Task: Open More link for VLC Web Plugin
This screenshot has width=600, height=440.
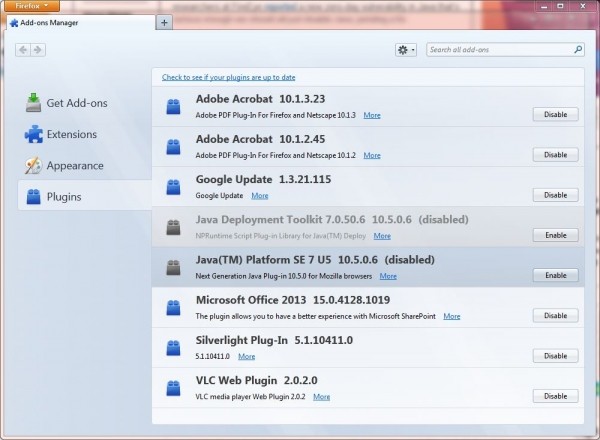Action: 321,397
